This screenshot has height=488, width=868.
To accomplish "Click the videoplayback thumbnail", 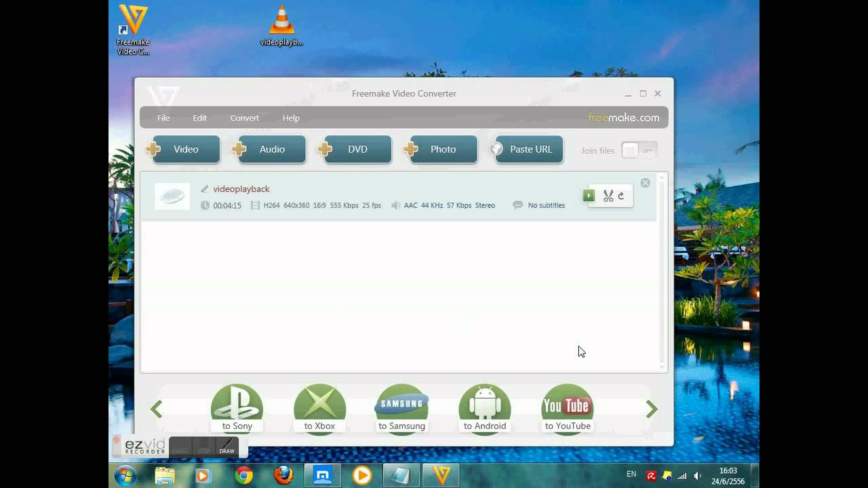I will click(x=172, y=197).
